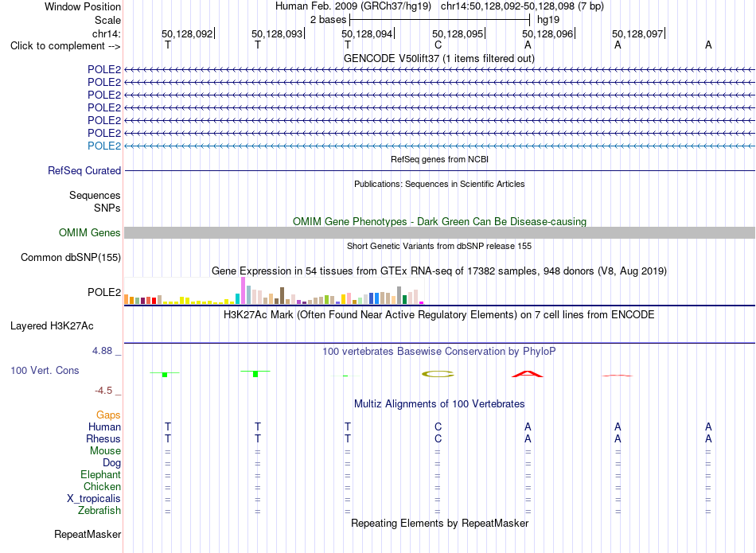The height and width of the screenshot is (553, 756).
Task: Click the '2 bases' scale bar label
Action: (x=329, y=20)
